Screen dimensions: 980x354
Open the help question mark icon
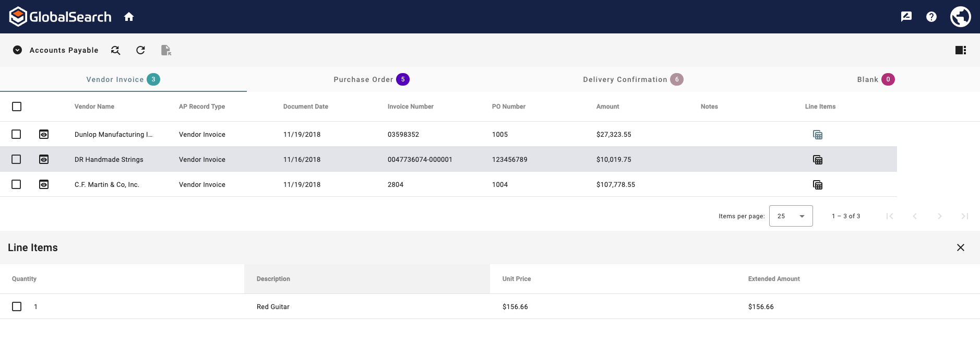[x=931, y=17]
